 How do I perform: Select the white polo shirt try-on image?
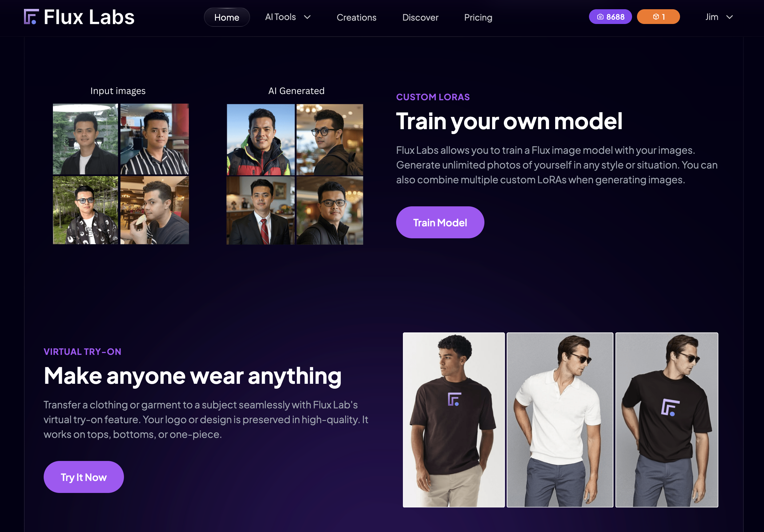point(560,420)
